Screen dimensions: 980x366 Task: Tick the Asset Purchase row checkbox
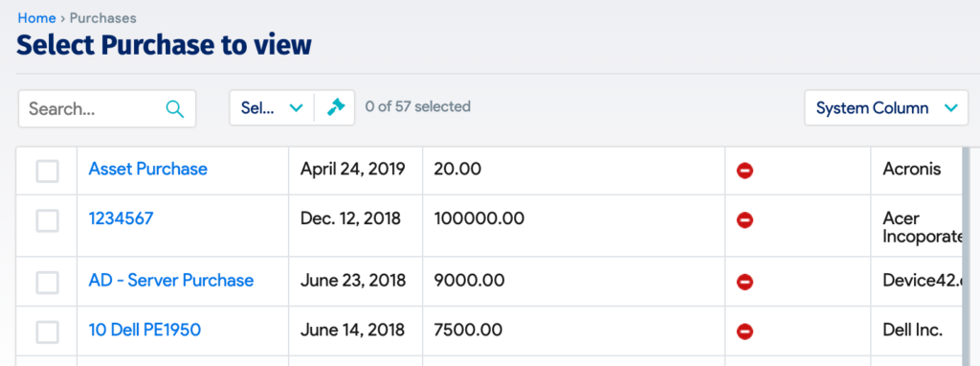(x=48, y=171)
